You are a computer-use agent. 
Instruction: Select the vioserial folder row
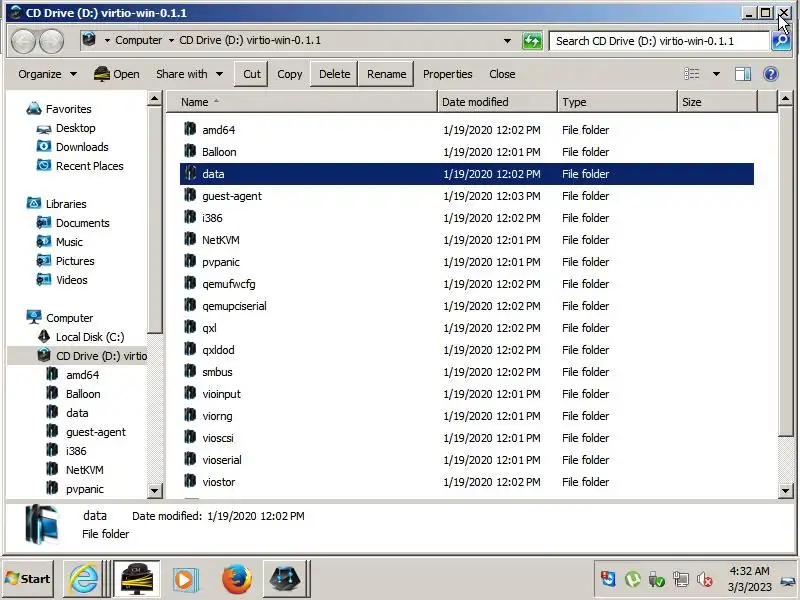pos(467,459)
